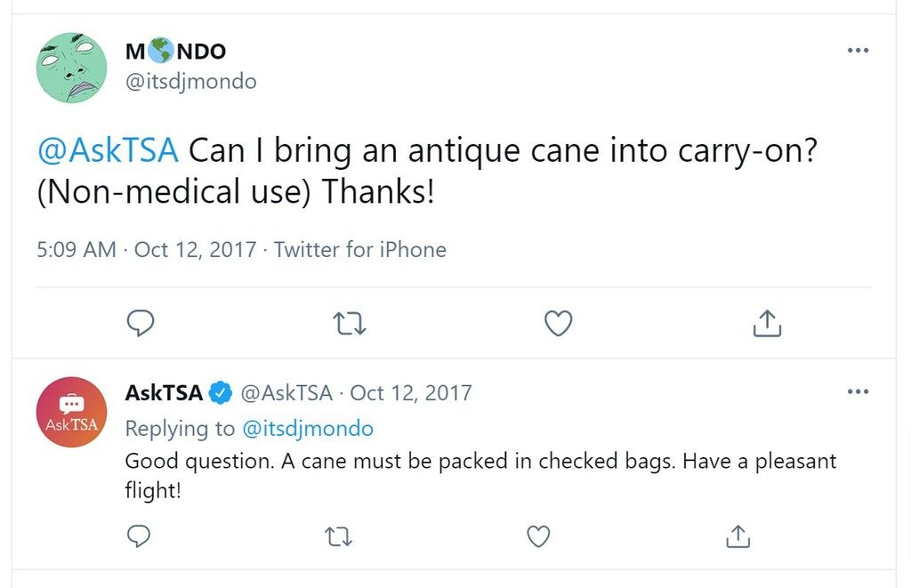
Task: Open the @itsdjmondo handle under MONDO
Action: click(190, 81)
